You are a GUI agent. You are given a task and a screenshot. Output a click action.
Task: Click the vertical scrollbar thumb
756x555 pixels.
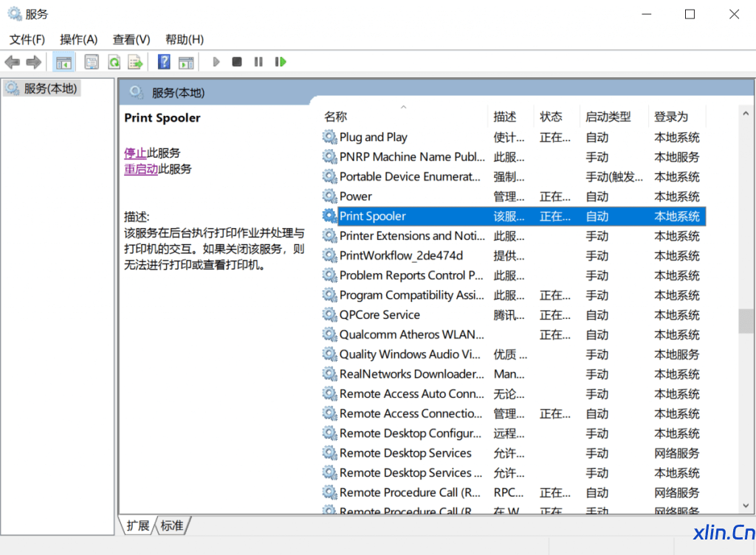tap(746, 321)
